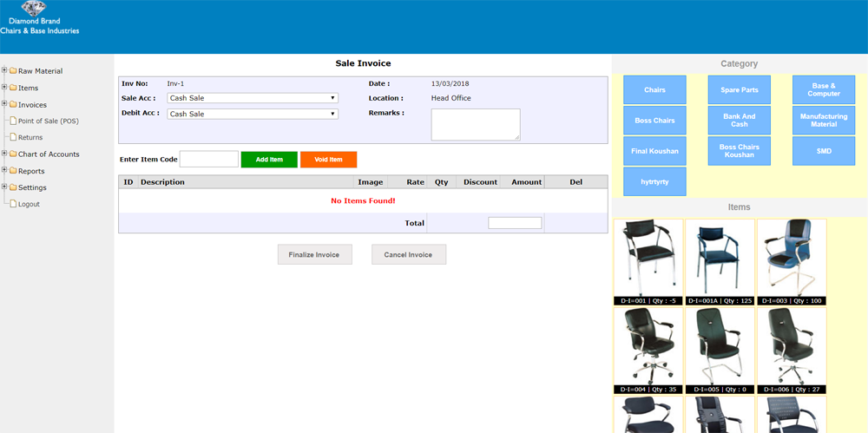
Task: Focus the Enter Item Code field
Action: [208, 160]
